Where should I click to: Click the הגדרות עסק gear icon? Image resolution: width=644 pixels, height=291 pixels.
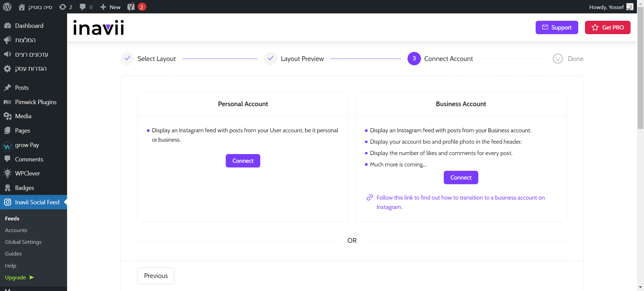(x=7, y=69)
